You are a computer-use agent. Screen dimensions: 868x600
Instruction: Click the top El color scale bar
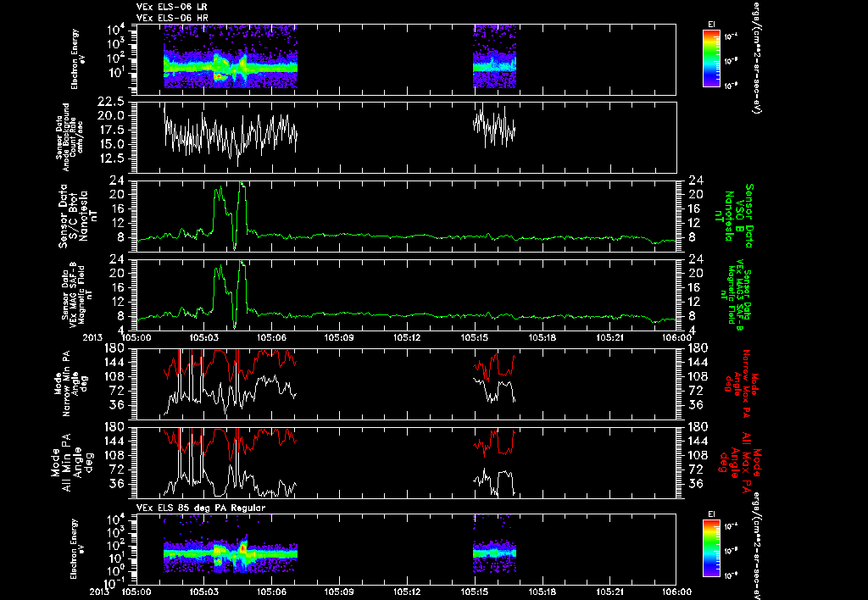711,58
